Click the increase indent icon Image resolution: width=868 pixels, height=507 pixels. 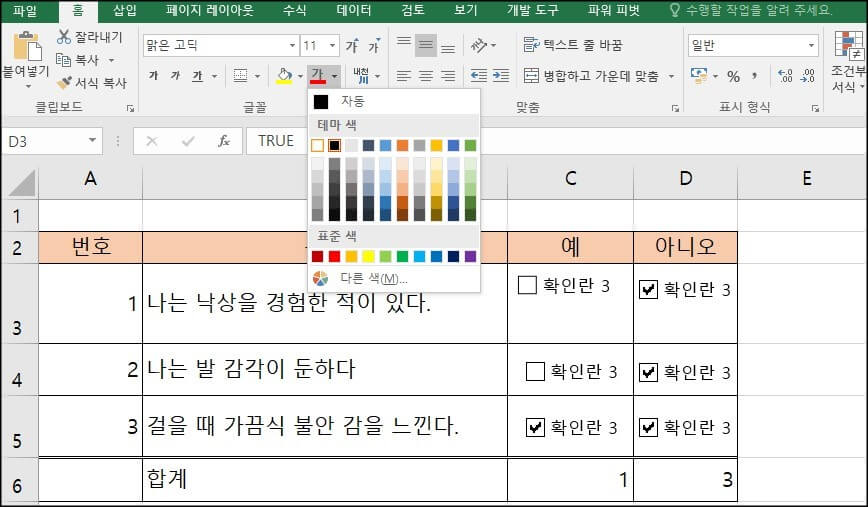click(501, 75)
